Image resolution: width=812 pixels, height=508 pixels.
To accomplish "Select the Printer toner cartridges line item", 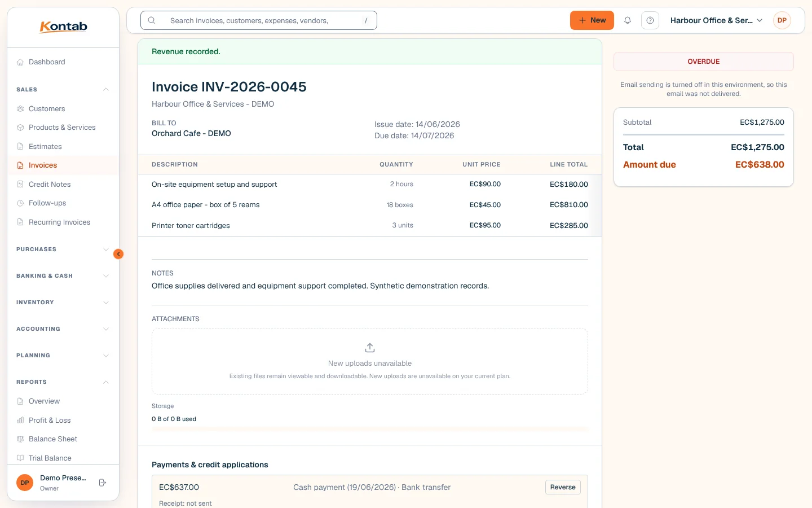I will click(370, 225).
